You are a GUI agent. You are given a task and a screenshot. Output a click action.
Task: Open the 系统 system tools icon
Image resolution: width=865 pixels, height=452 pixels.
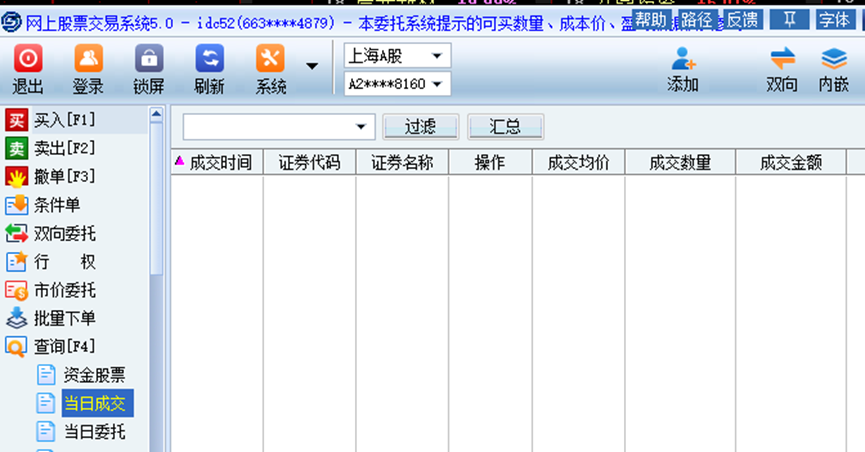[x=270, y=59]
